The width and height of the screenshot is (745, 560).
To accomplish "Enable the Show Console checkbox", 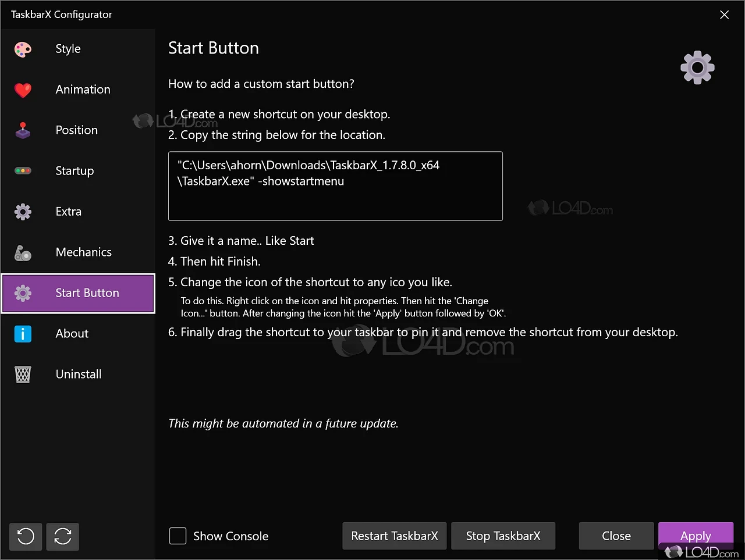I will click(178, 536).
